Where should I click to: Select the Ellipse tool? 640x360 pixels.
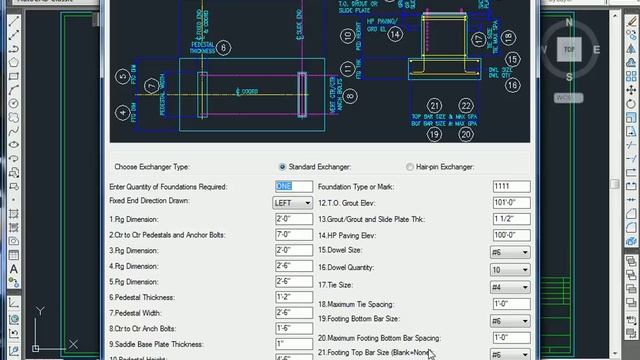point(13,145)
